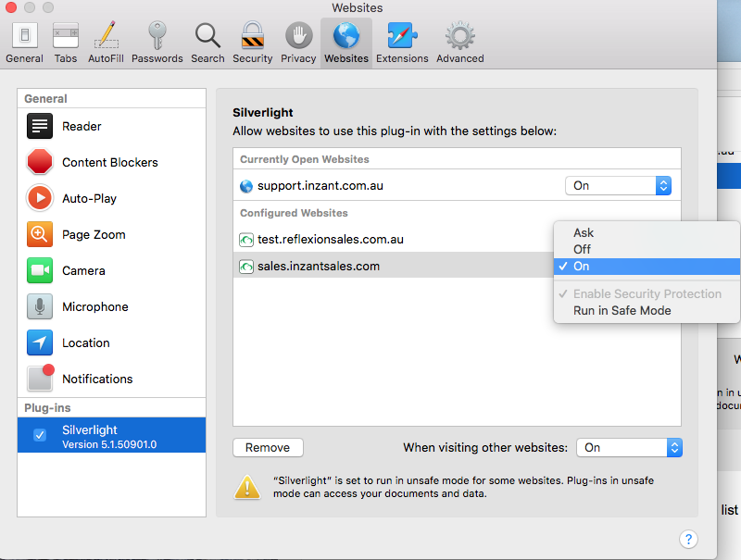Image resolution: width=741 pixels, height=560 pixels.
Task: Choose Off in the popup menu
Action: (647, 249)
